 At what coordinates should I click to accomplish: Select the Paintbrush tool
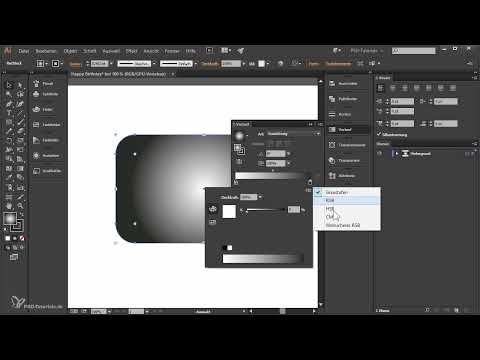coord(20,122)
